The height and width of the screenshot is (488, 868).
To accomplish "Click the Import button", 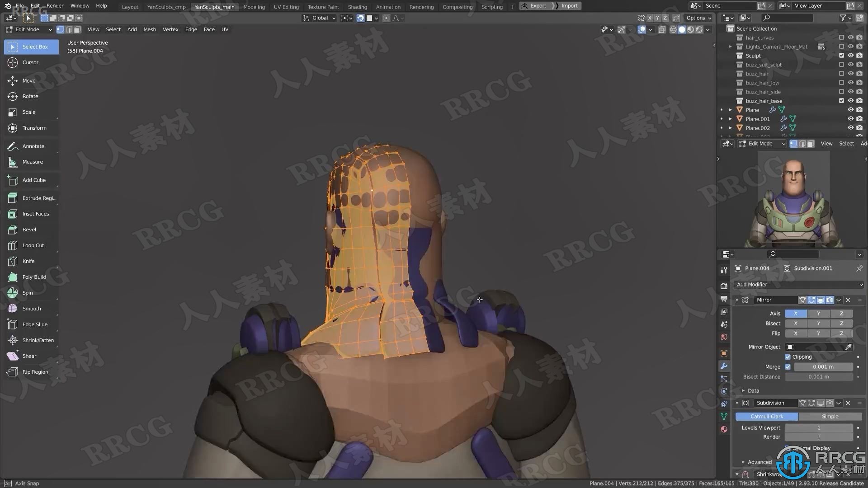I will [566, 6].
